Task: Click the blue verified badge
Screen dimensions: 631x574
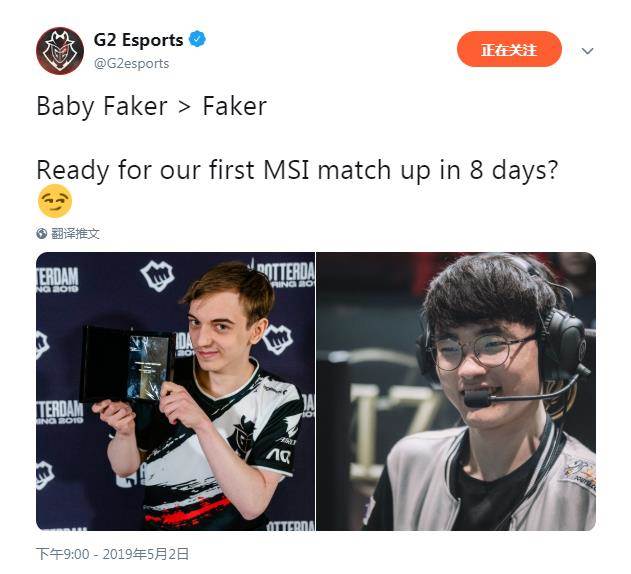Action: point(198,39)
